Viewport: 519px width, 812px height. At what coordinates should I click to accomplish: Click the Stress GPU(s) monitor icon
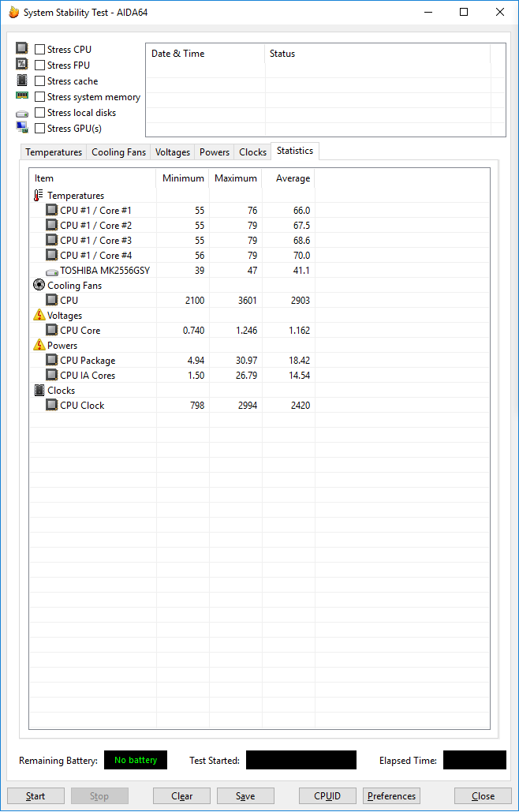22,127
